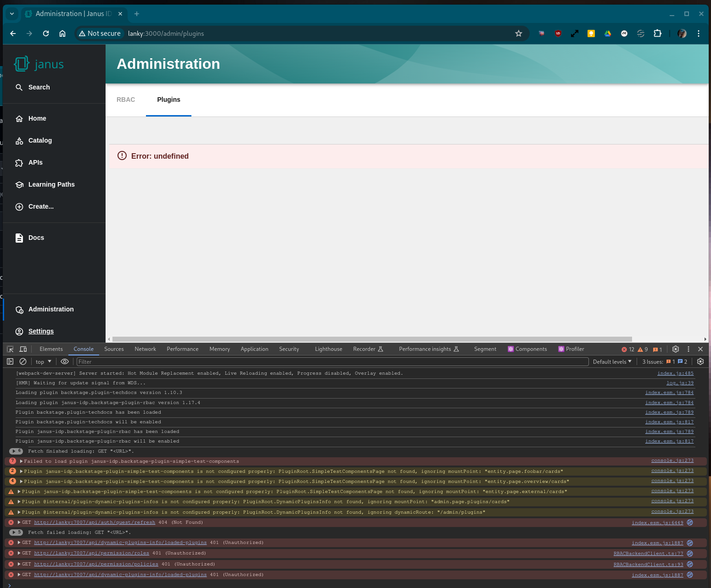This screenshot has width=711, height=588.
Task: Open the browser Extensions menu
Action: (x=657, y=33)
